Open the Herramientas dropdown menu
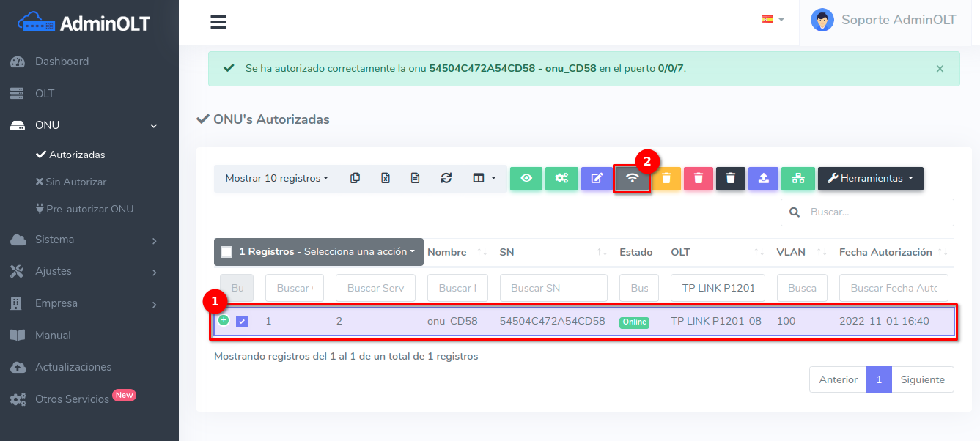Image resolution: width=980 pixels, height=441 pixels. 870,179
